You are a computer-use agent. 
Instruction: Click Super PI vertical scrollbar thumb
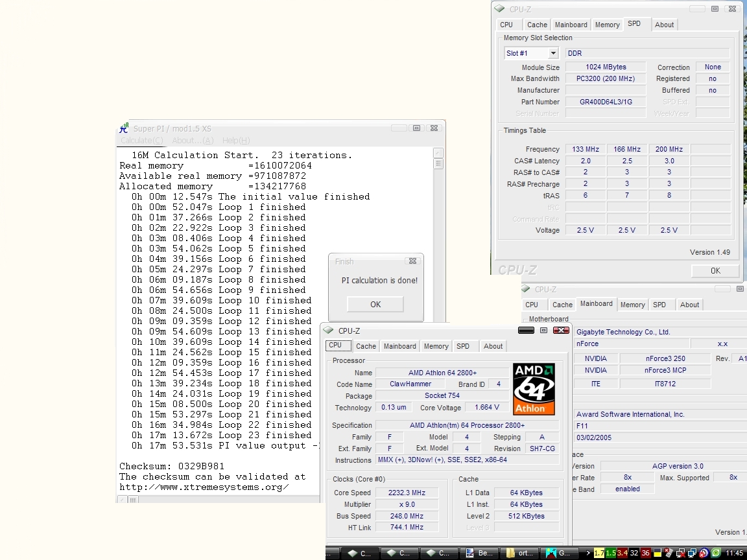(438, 164)
